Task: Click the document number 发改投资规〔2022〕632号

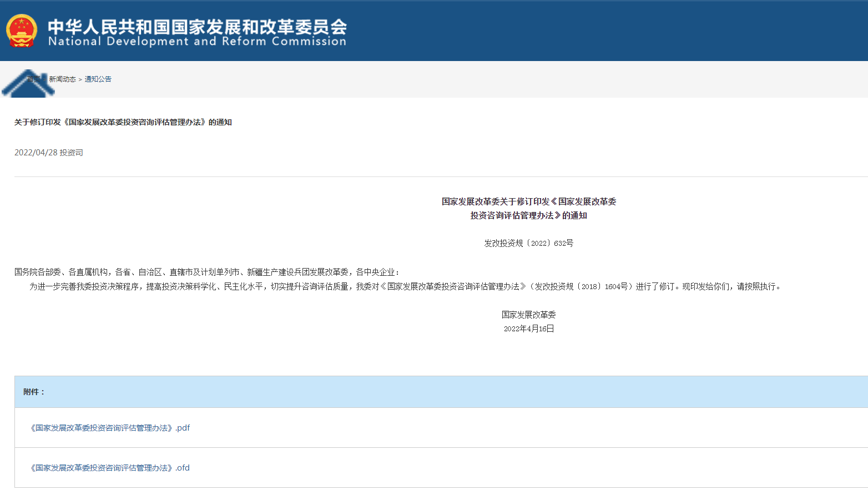Action: point(528,243)
